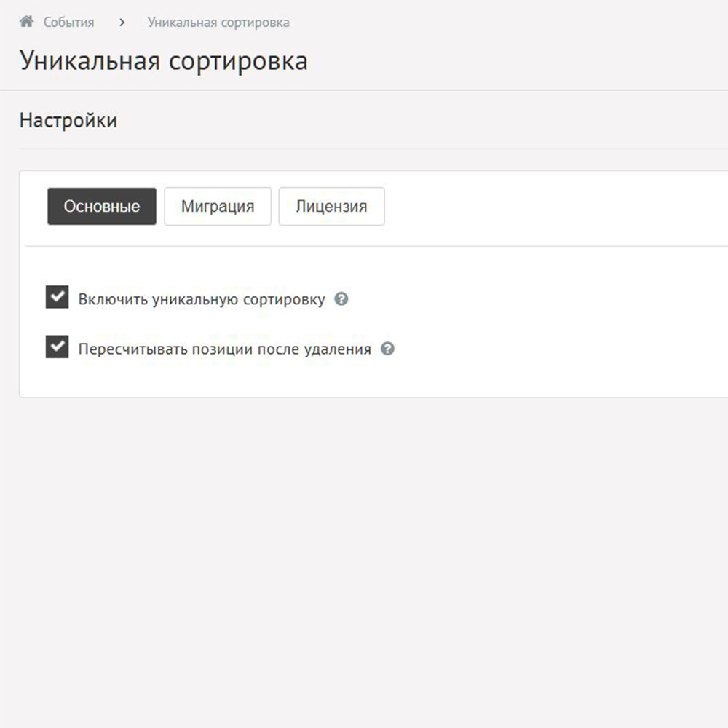This screenshot has height=728, width=728.
Task: Show help for Пересчитывать позиции после удаления
Action: 388,349
